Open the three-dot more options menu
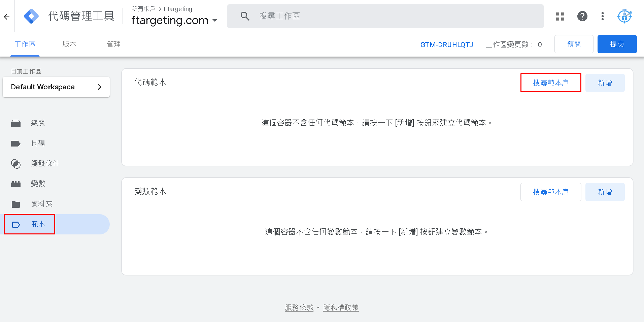The image size is (644, 322). pos(603,16)
